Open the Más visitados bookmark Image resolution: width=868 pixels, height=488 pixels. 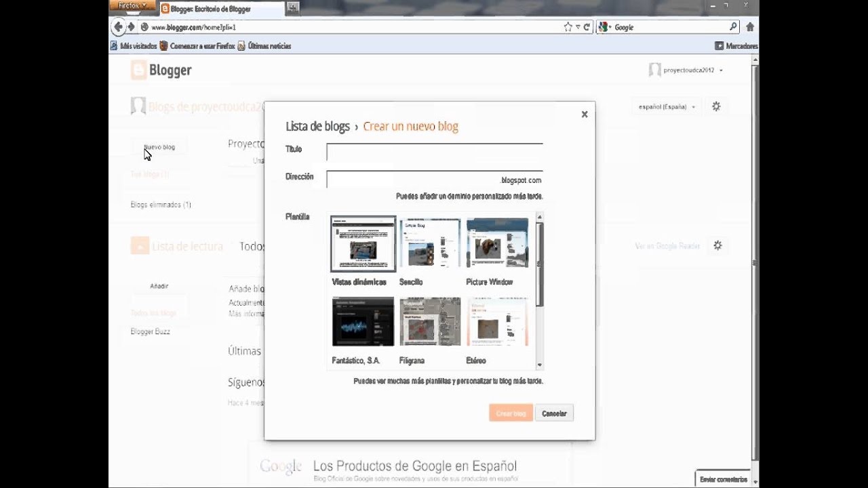point(134,46)
